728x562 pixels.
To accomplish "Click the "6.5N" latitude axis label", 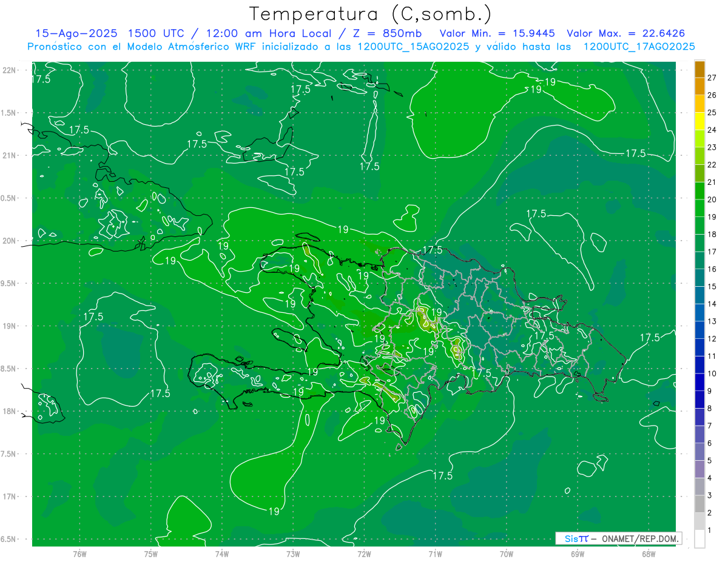I will pos(8,539).
